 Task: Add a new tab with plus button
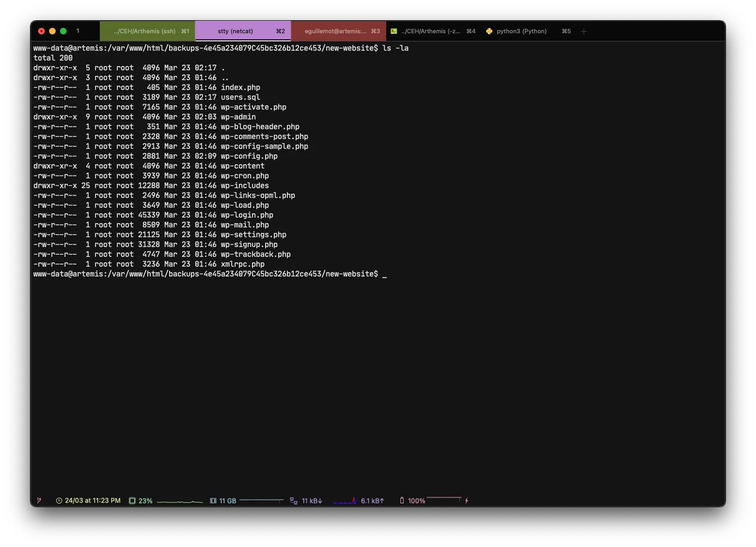(x=584, y=31)
